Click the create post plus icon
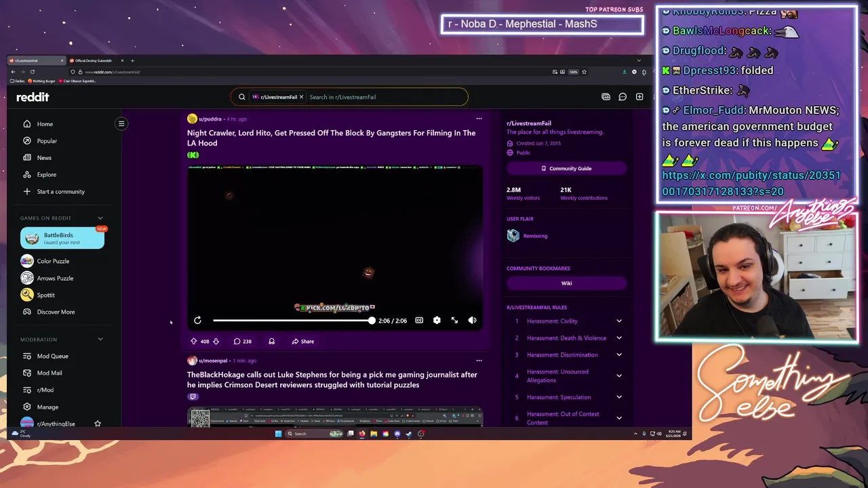This screenshot has width=868, height=488. [x=639, y=97]
